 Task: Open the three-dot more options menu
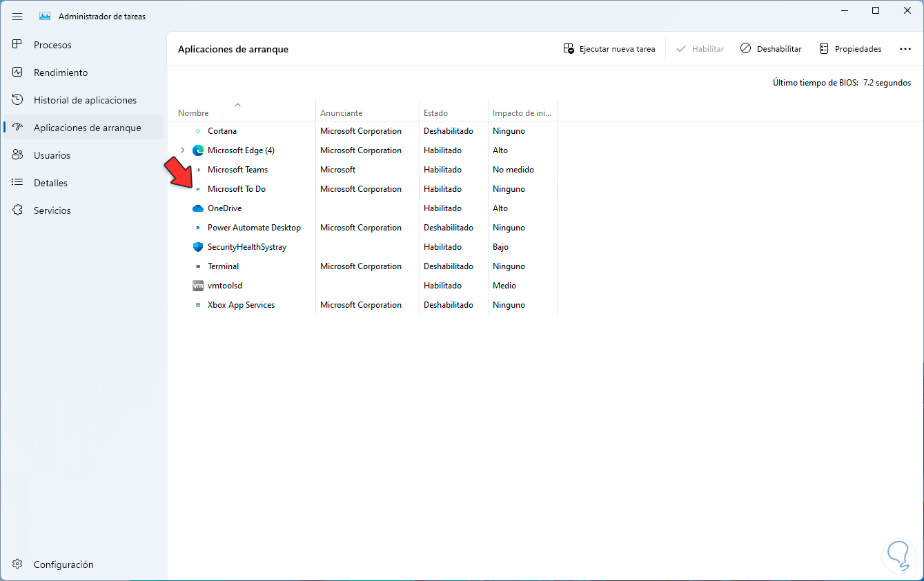point(905,49)
